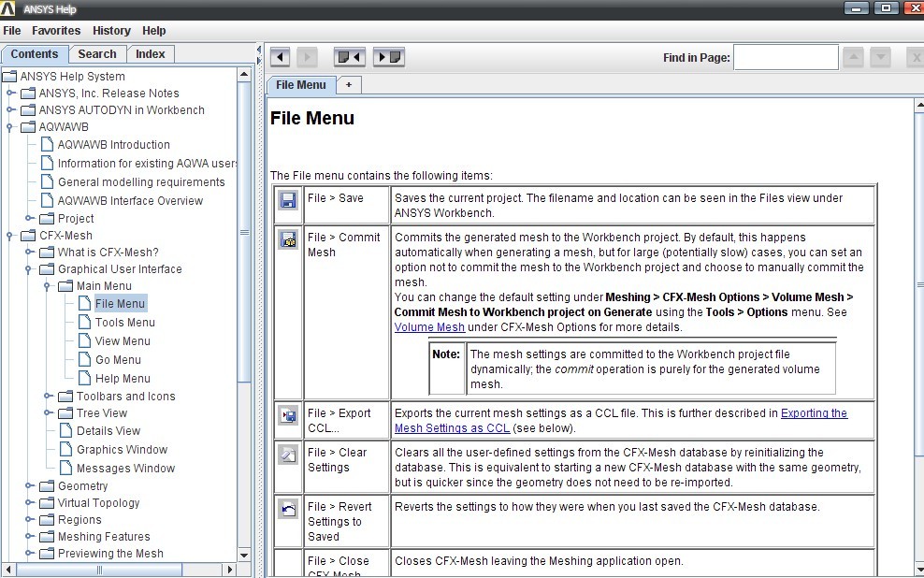924x578 pixels.
Task: Click contents horizontal scrollbar thumb
Action: pos(99,570)
